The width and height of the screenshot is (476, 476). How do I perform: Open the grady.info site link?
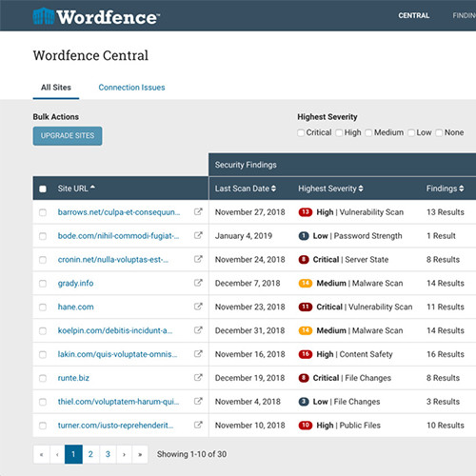click(x=75, y=283)
